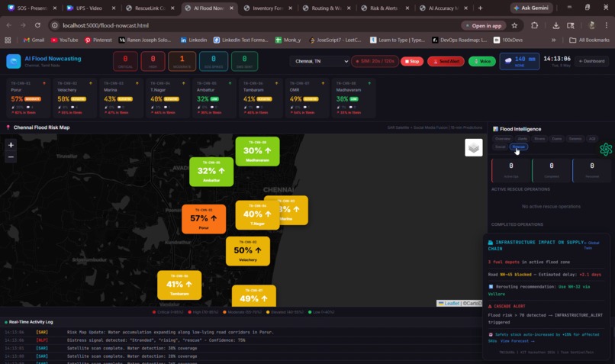Switch to the Alerts intelligence tab

pos(522,139)
